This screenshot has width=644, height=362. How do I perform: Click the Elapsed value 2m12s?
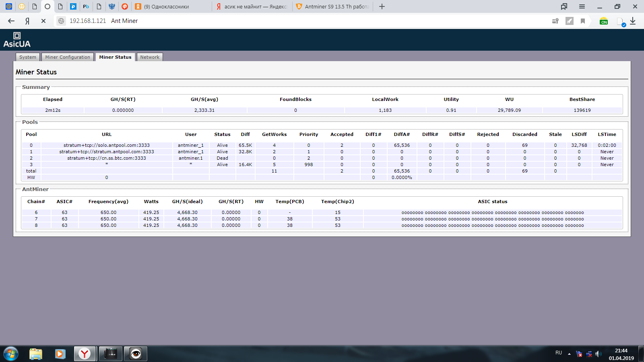53,110
